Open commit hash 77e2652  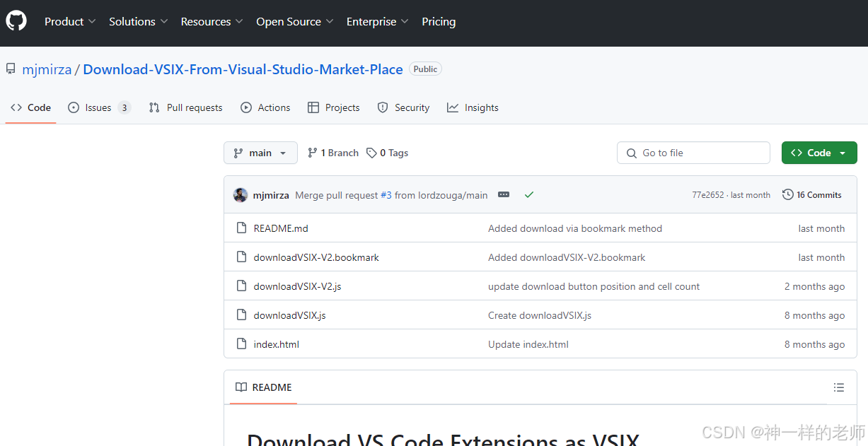coord(708,195)
